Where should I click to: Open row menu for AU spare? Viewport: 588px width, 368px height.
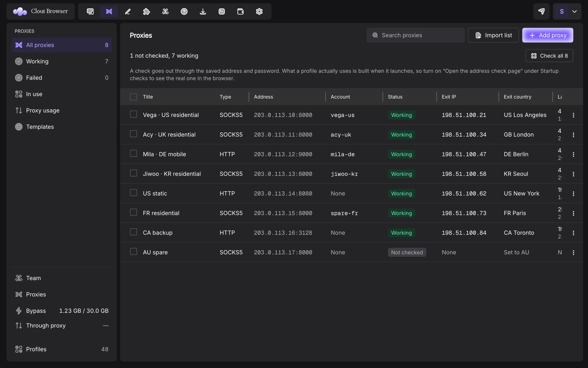pos(573,252)
